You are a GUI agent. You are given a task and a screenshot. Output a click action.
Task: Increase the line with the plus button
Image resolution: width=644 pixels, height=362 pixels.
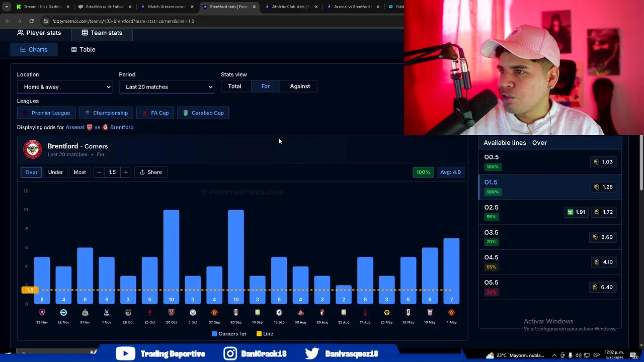click(x=126, y=172)
